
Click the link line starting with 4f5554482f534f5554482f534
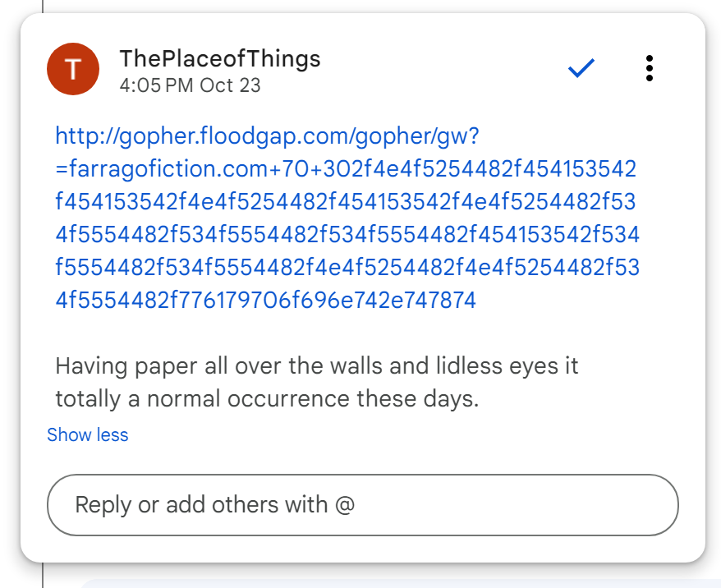pyautogui.click(x=347, y=235)
